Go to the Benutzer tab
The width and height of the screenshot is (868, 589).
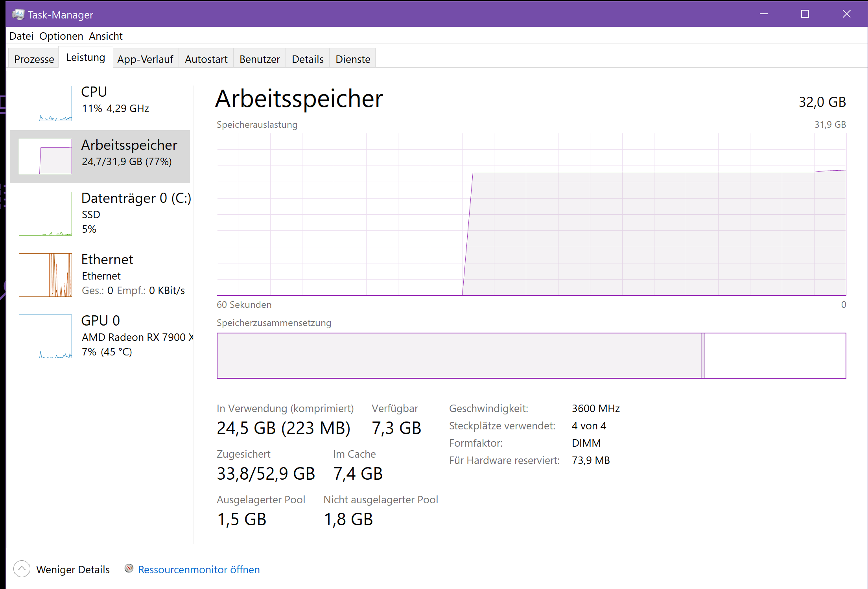point(260,59)
